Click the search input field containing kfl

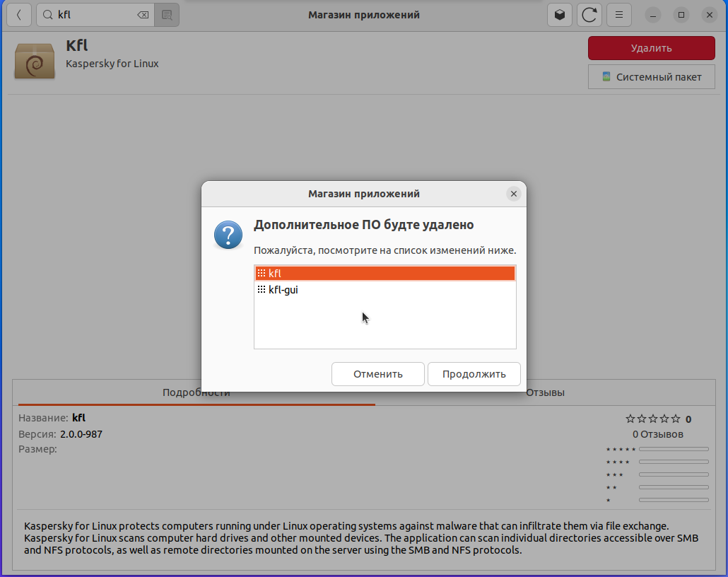(x=95, y=15)
